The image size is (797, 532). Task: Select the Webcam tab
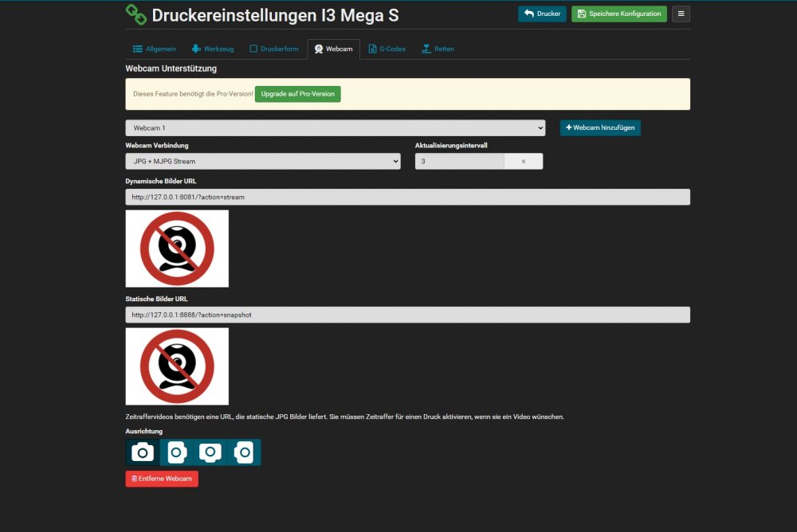coord(333,49)
